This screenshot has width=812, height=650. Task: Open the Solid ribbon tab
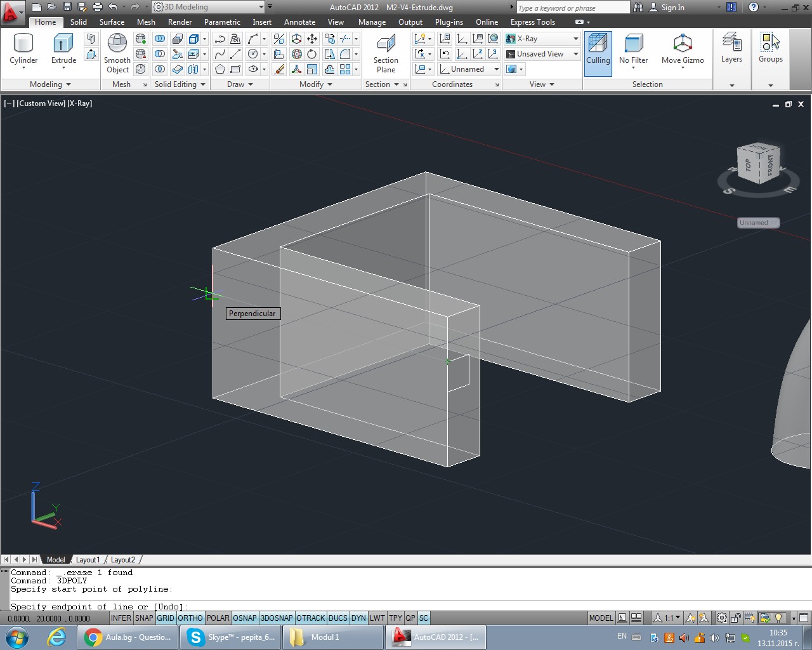[x=79, y=22]
